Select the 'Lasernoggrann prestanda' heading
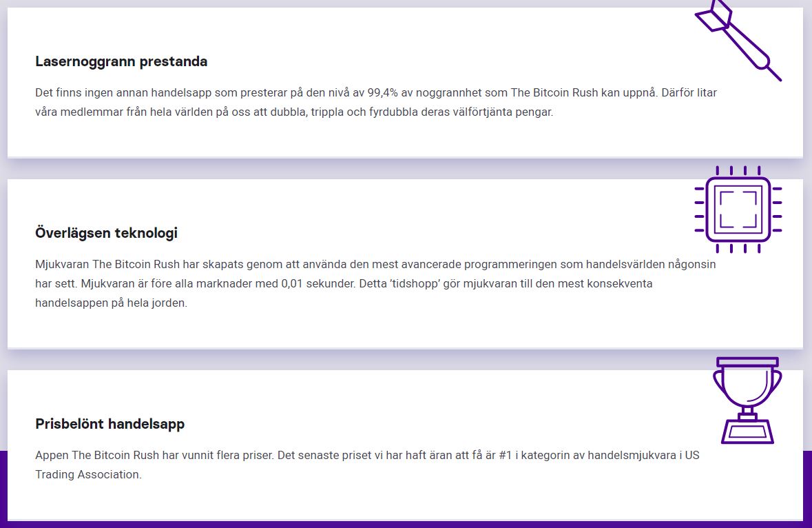This screenshot has width=812, height=528. pyautogui.click(x=121, y=61)
